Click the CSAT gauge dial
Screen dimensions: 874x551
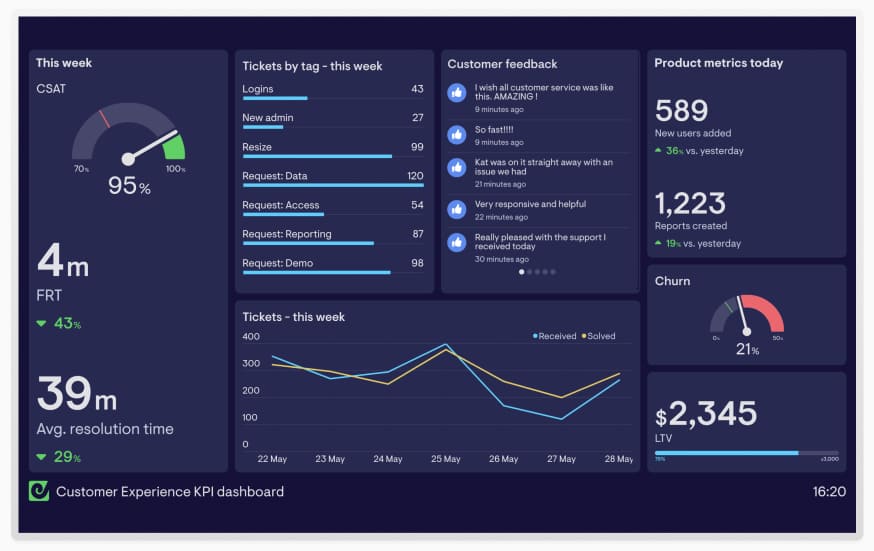128,140
